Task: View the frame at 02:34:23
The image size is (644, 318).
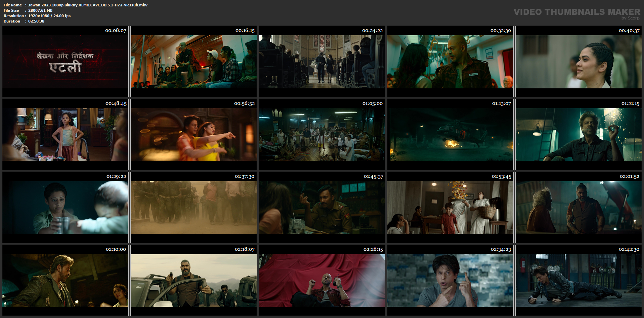Action: pos(450,280)
